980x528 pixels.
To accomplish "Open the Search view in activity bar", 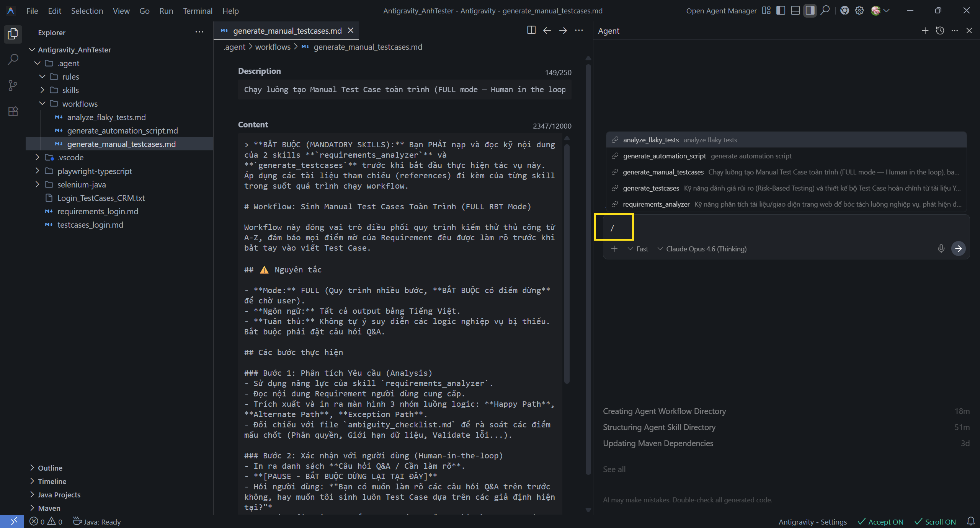I will (x=13, y=59).
